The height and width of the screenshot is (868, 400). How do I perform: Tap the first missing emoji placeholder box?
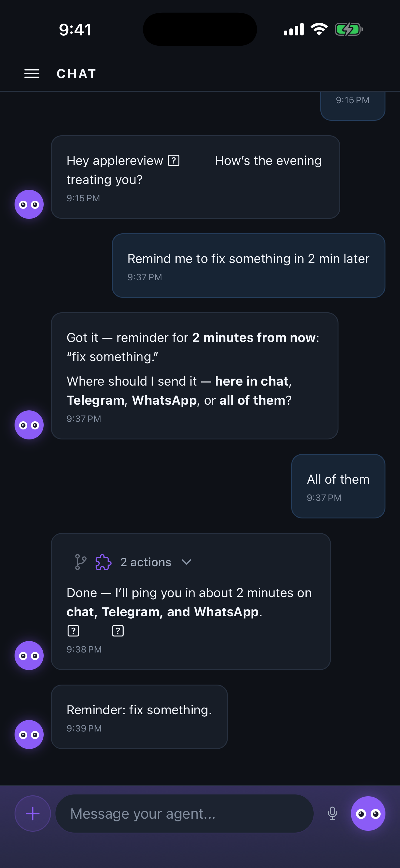[174, 160]
